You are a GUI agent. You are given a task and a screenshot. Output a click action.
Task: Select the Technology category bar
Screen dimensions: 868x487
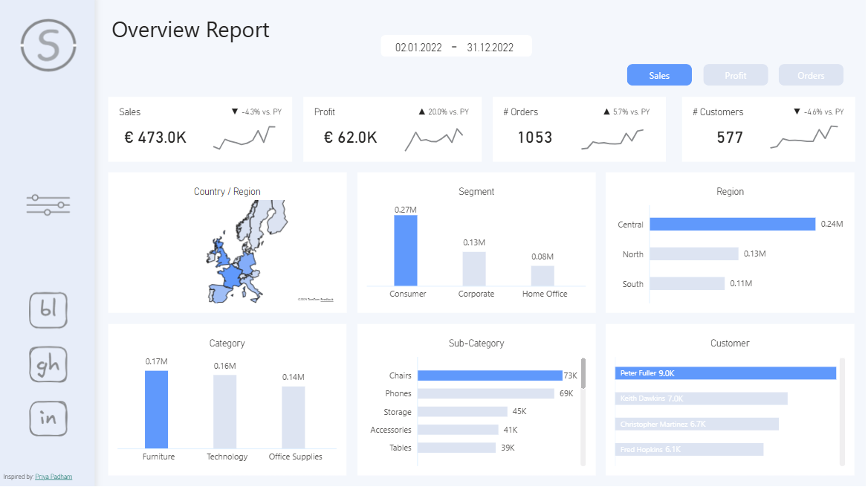(x=224, y=412)
